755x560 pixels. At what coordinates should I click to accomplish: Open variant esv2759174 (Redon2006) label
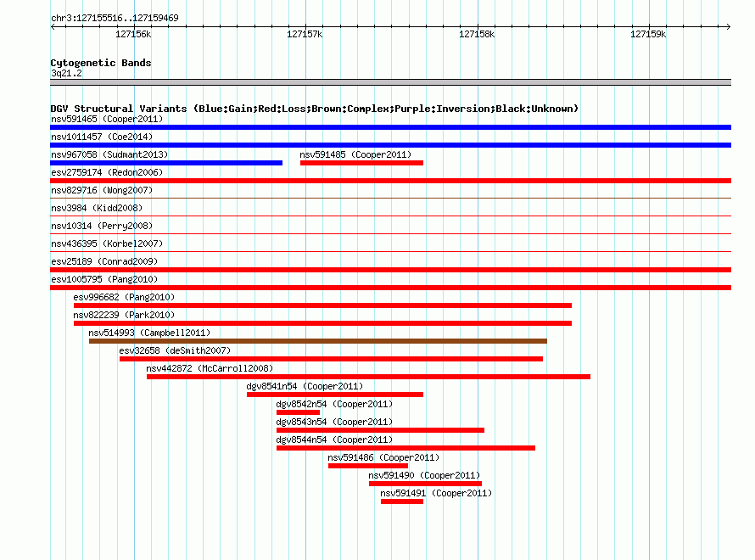point(107,172)
